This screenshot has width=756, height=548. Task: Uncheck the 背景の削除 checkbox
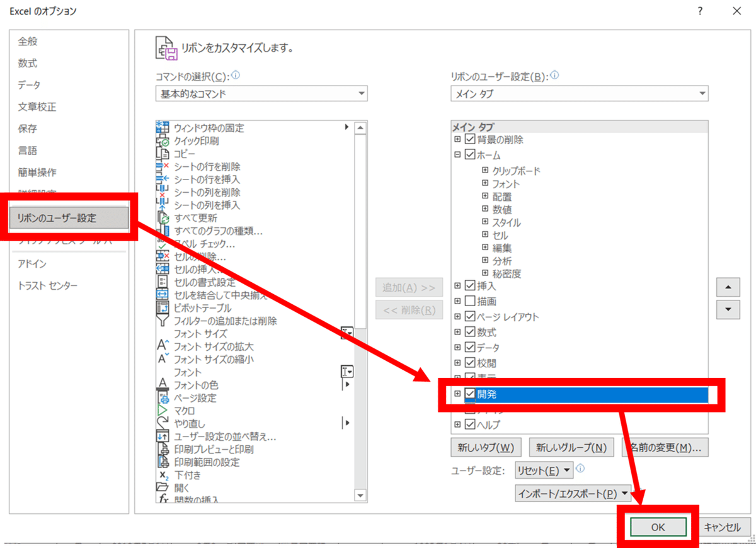tap(470, 139)
